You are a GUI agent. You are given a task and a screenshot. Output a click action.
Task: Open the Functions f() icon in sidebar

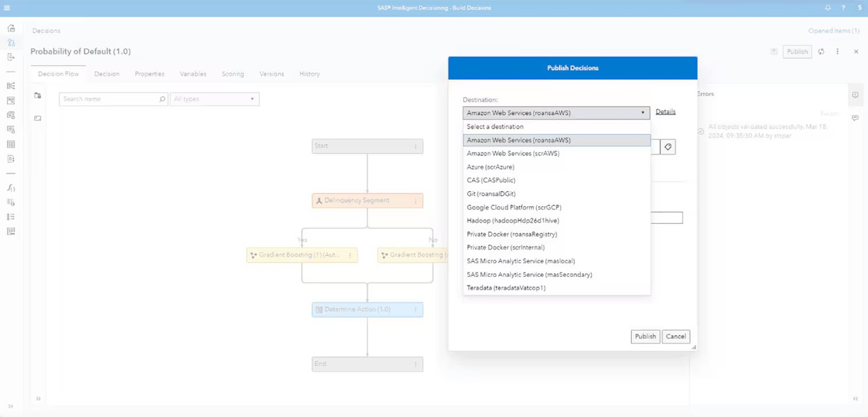(x=11, y=188)
